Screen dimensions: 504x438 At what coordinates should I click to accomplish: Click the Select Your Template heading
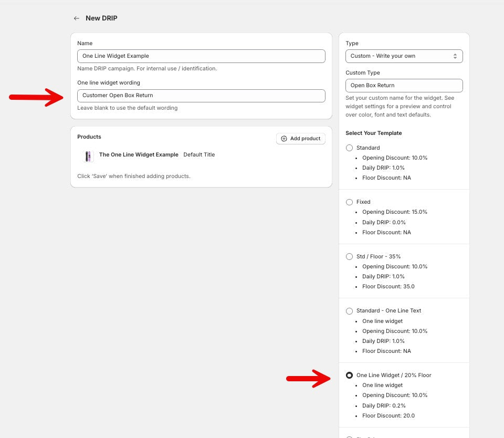click(373, 133)
